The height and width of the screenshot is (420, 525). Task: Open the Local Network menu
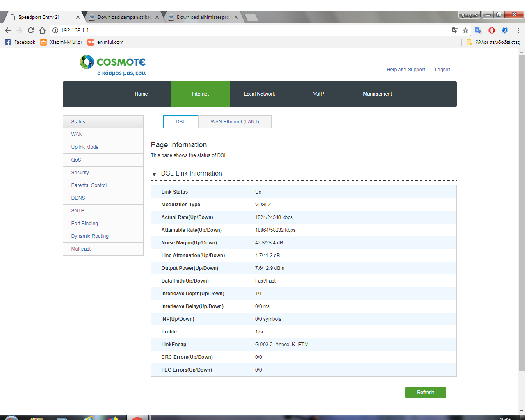[259, 94]
